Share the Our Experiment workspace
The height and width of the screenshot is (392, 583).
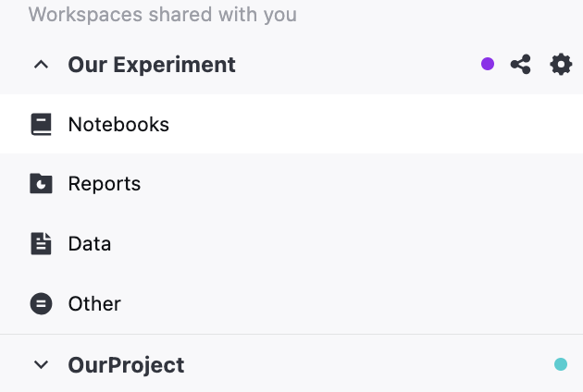click(x=521, y=65)
